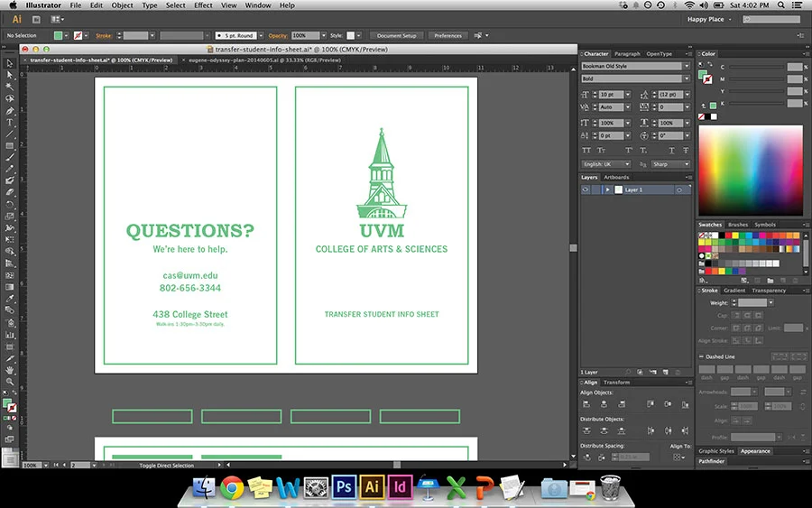Open the Effect menu
This screenshot has height=508, width=812.
tap(203, 5)
